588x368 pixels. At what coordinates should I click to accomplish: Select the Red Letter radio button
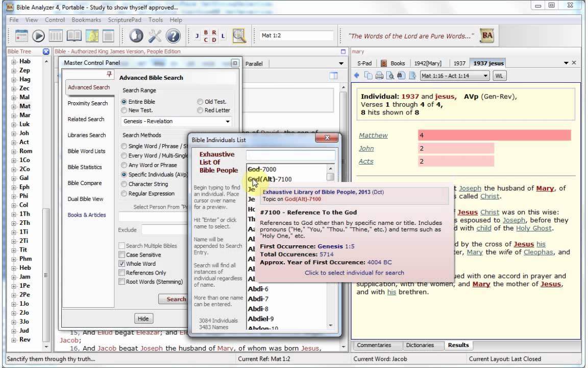(200, 110)
